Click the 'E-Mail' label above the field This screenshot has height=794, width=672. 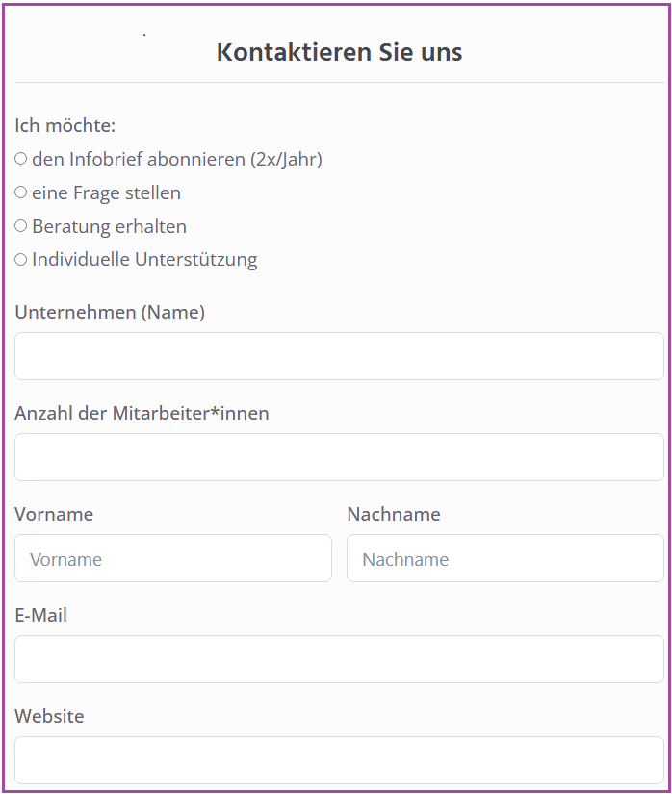click(41, 615)
